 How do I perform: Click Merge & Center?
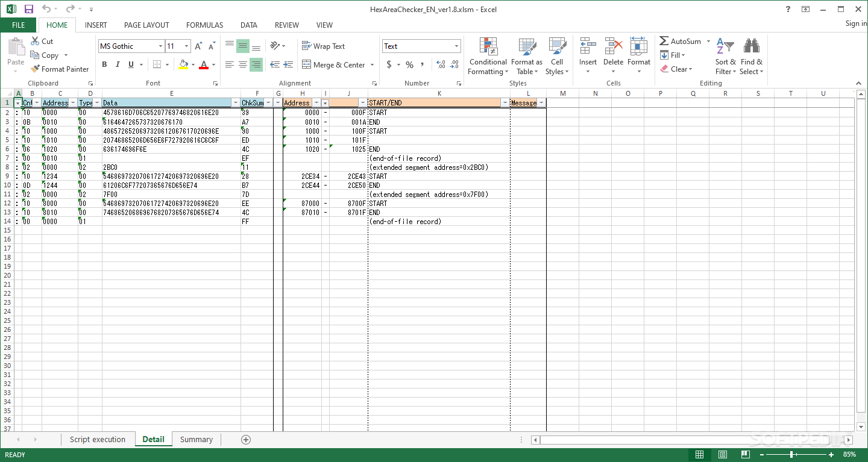pyautogui.click(x=333, y=64)
